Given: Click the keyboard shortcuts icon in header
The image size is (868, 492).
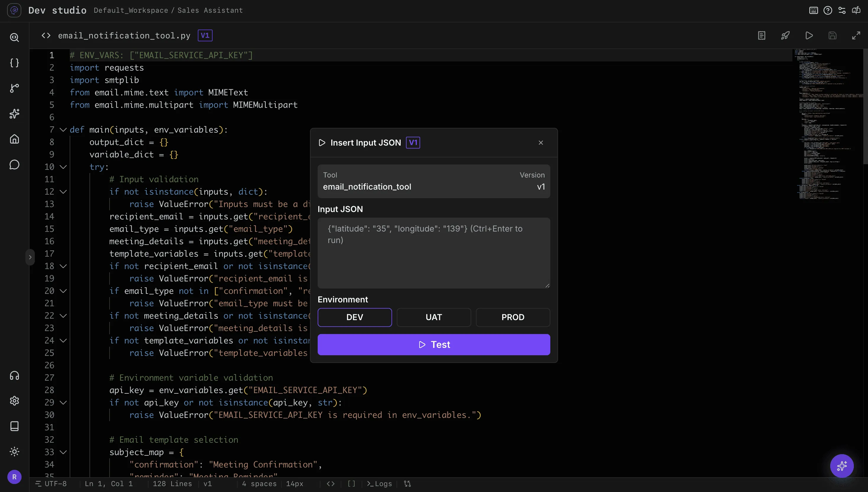Looking at the screenshot, I should coord(814,10).
